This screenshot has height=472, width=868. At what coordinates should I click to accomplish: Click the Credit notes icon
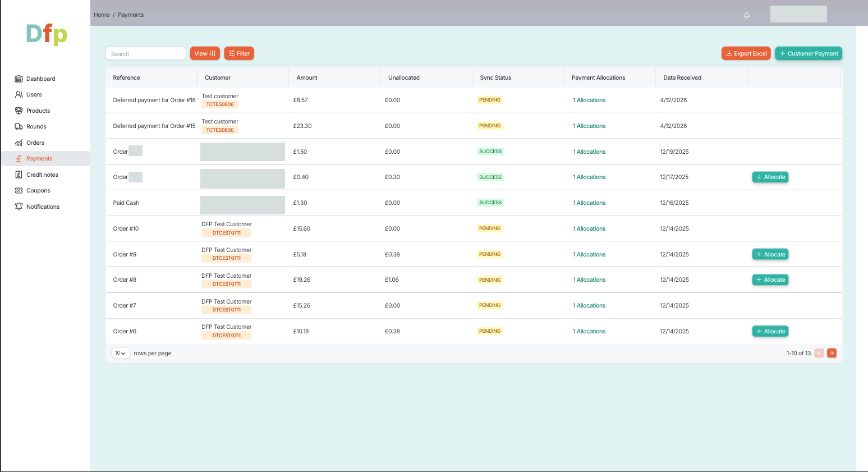pos(19,175)
